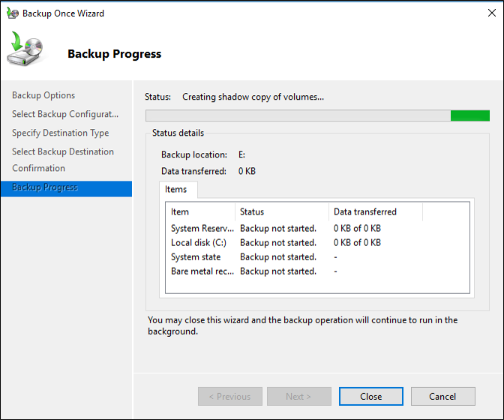Go to Select Backup Destination step
The width and height of the screenshot is (504, 420).
pos(63,151)
